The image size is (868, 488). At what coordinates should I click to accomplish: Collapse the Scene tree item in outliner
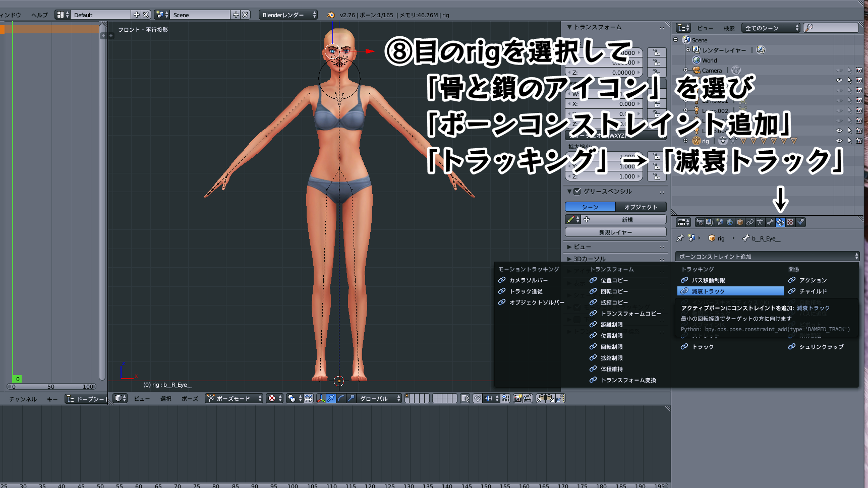(x=676, y=40)
